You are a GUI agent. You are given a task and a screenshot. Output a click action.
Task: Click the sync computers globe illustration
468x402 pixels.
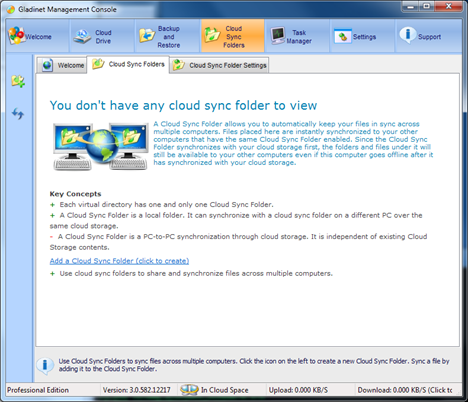coord(101,147)
